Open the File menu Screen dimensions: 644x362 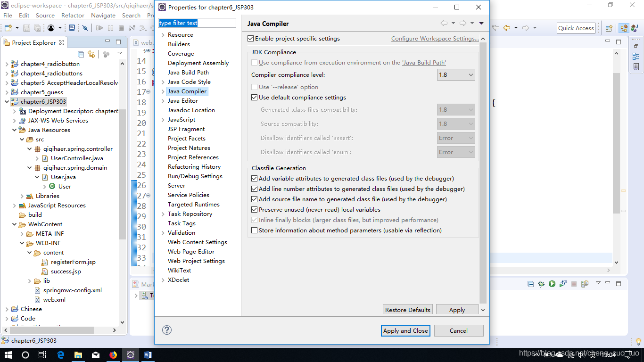pos(8,16)
